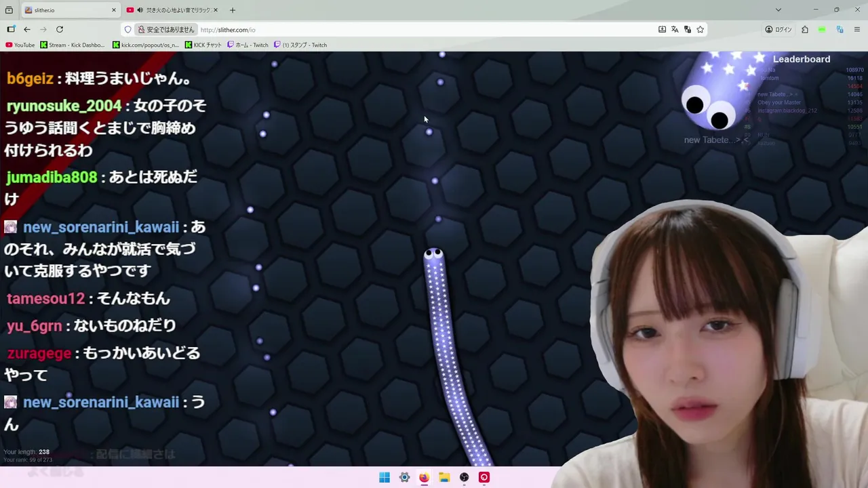The width and height of the screenshot is (868, 488).
Task: Open the tracking protection shield icon
Action: pos(127,29)
